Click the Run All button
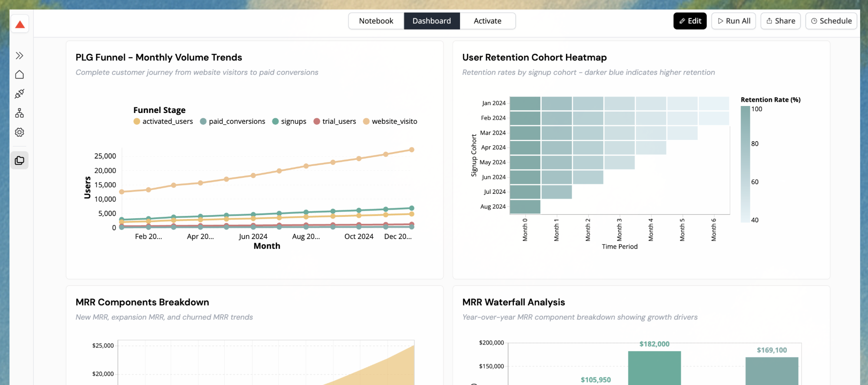Image resolution: width=868 pixels, height=385 pixels. click(734, 21)
